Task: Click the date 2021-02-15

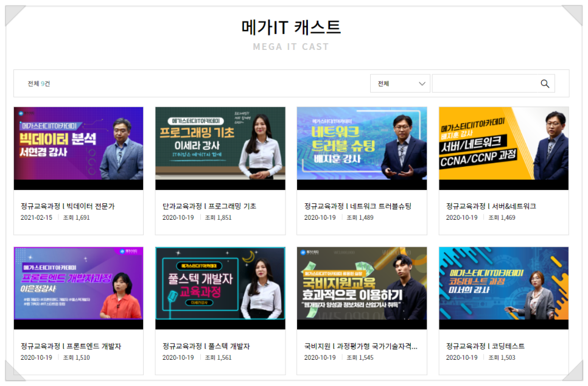Action: point(37,217)
